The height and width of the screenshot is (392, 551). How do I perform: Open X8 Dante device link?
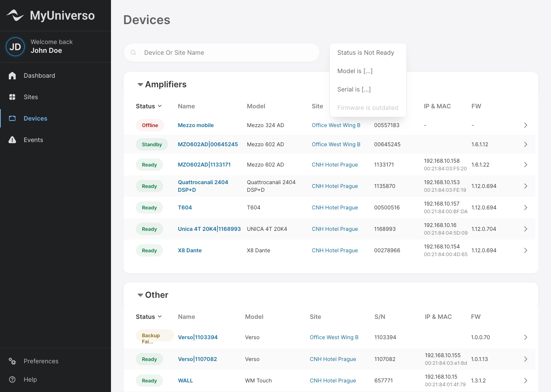coord(190,250)
